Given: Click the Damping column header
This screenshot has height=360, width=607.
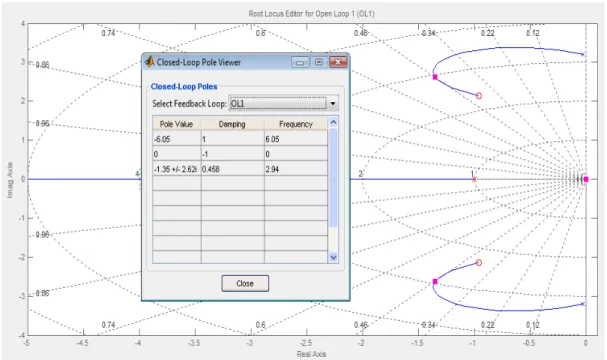Looking at the screenshot, I should click(232, 124).
